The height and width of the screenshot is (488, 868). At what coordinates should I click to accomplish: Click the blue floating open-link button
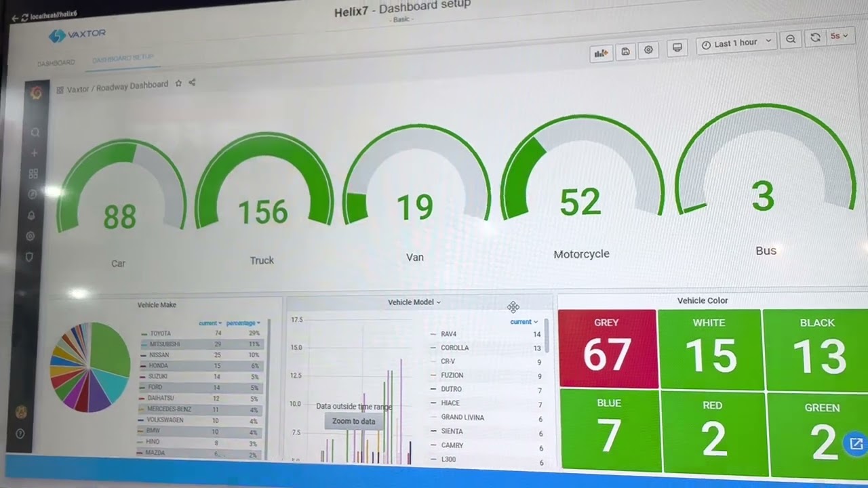coord(856,444)
